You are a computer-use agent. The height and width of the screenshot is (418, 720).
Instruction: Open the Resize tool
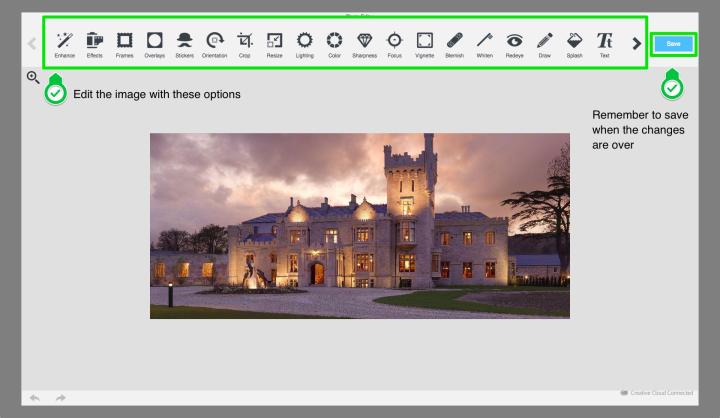(x=275, y=45)
